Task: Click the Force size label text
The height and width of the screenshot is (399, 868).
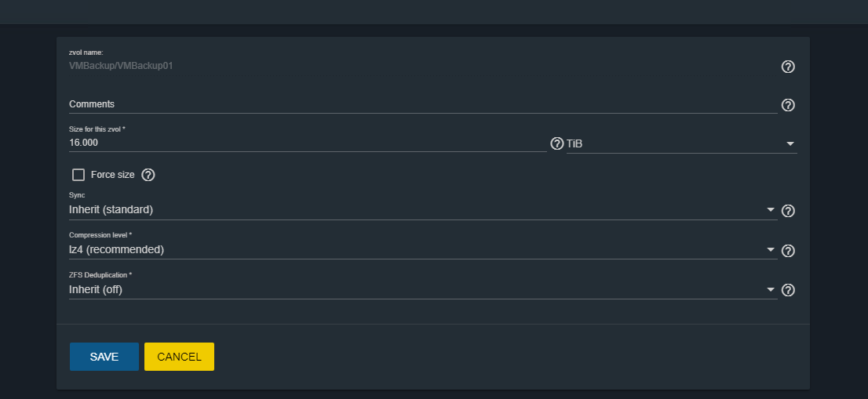Action: point(112,175)
